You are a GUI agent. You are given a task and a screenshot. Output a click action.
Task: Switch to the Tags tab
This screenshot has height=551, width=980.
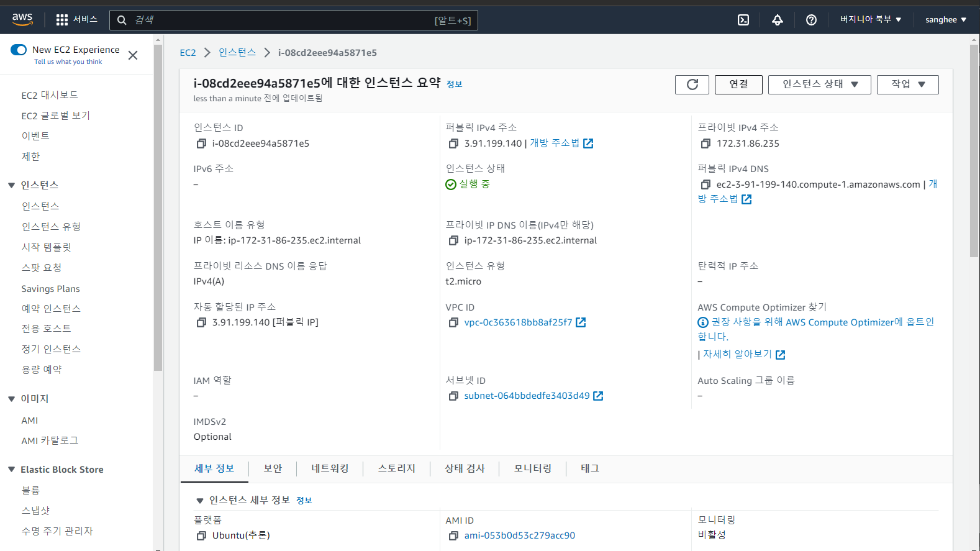590,468
